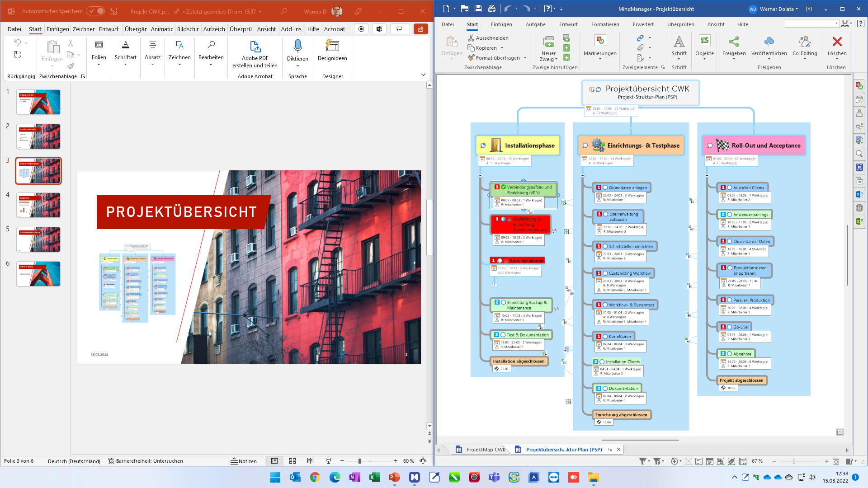
Task: Open Excel side panel icon in MindManager
Action: pos(859,221)
